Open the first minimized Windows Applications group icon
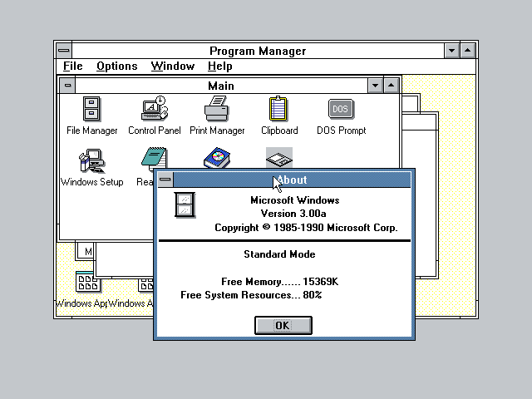Image resolution: width=532 pixels, height=399 pixels. click(x=88, y=282)
